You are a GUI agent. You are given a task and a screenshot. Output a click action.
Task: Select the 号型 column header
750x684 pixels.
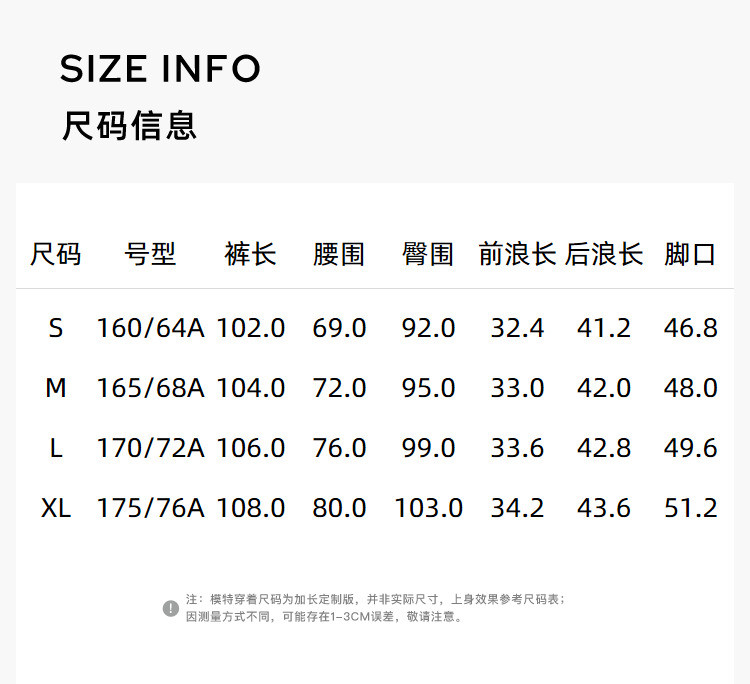150,254
